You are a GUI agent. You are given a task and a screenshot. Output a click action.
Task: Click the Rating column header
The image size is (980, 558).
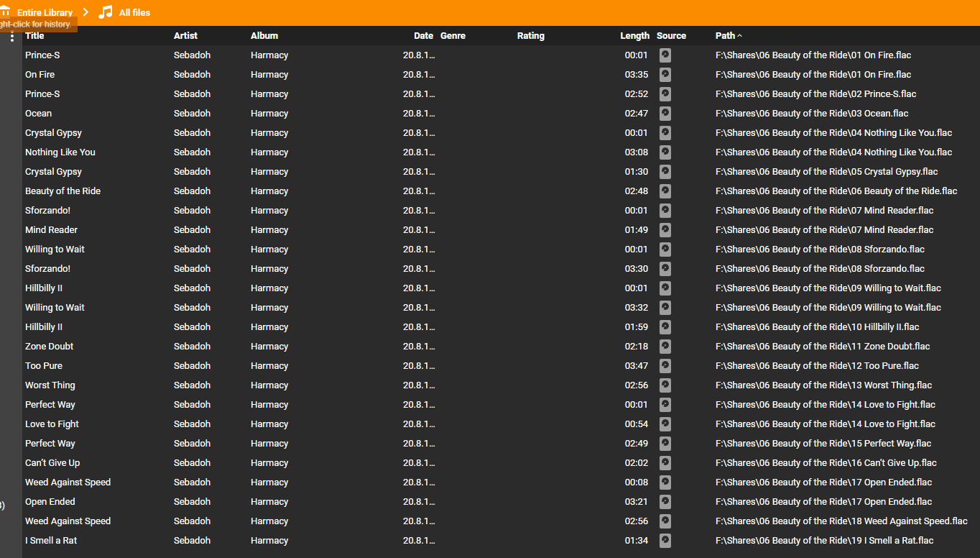[x=530, y=35]
